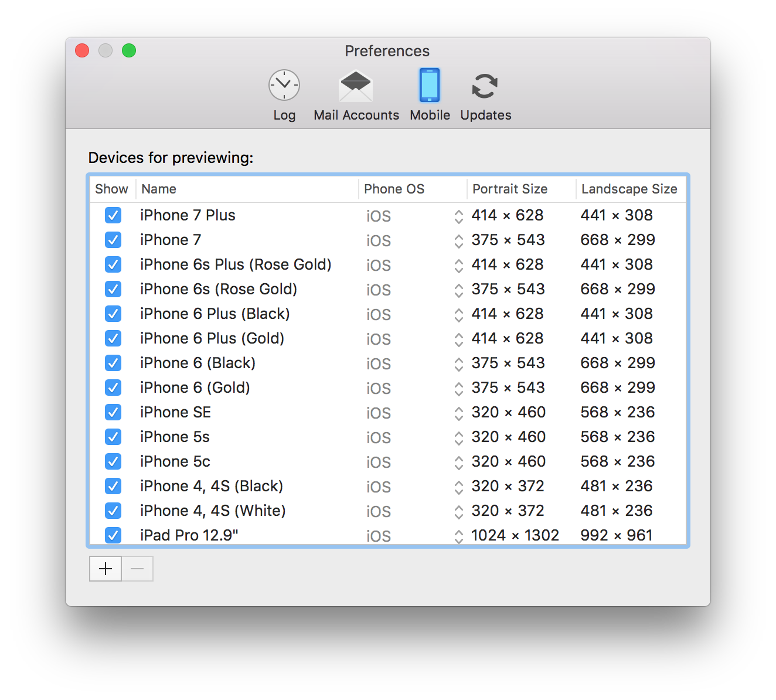Screen dimensions: 776x700
Task: Open the Log preferences pane
Action: [x=284, y=95]
